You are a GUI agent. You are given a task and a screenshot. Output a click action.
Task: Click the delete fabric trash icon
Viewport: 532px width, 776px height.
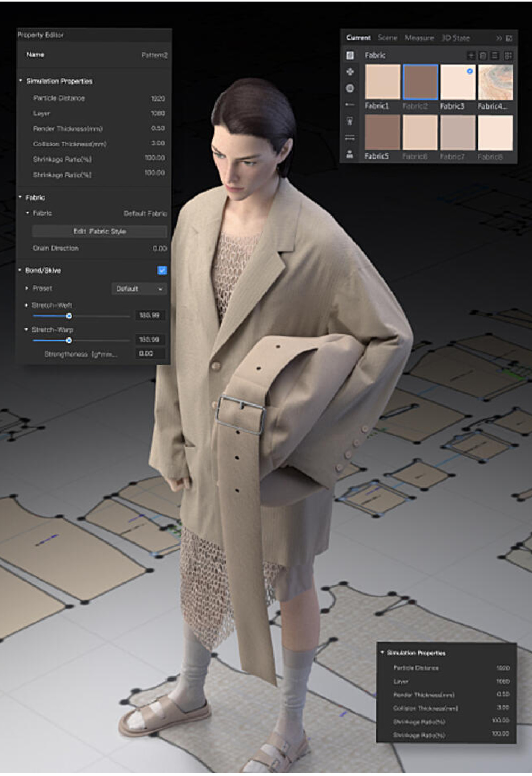tap(483, 55)
